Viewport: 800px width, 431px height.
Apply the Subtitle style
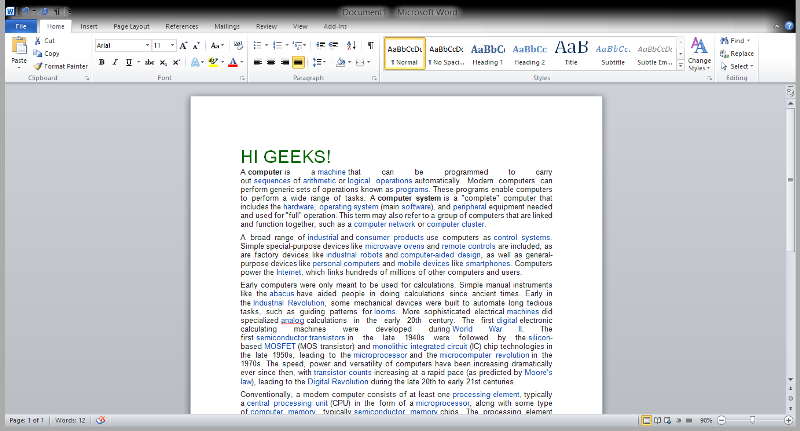point(613,53)
